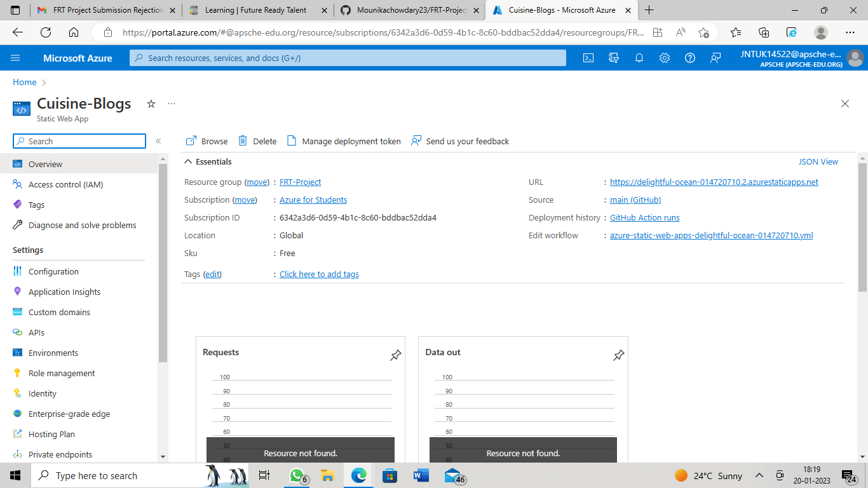This screenshot has height=488, width=868.
Task: Open more options with the ellipsis
Action: coord(170,103)
